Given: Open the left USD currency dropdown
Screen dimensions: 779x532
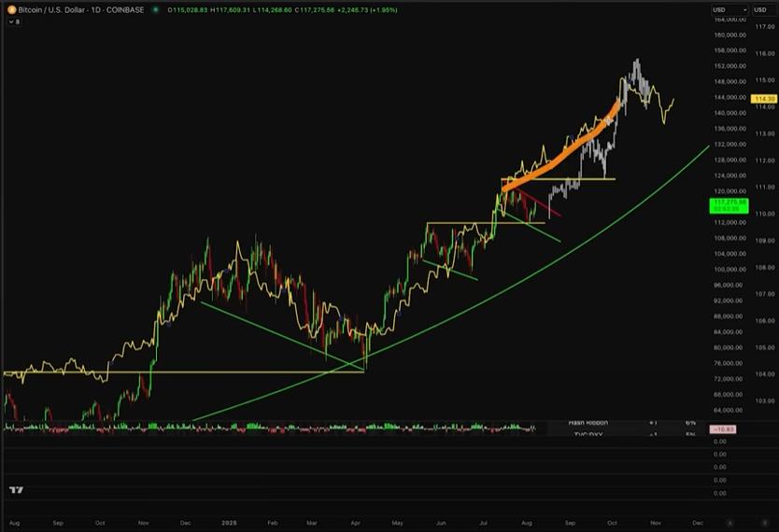Looking at the screenshot, I should (730, 9).
